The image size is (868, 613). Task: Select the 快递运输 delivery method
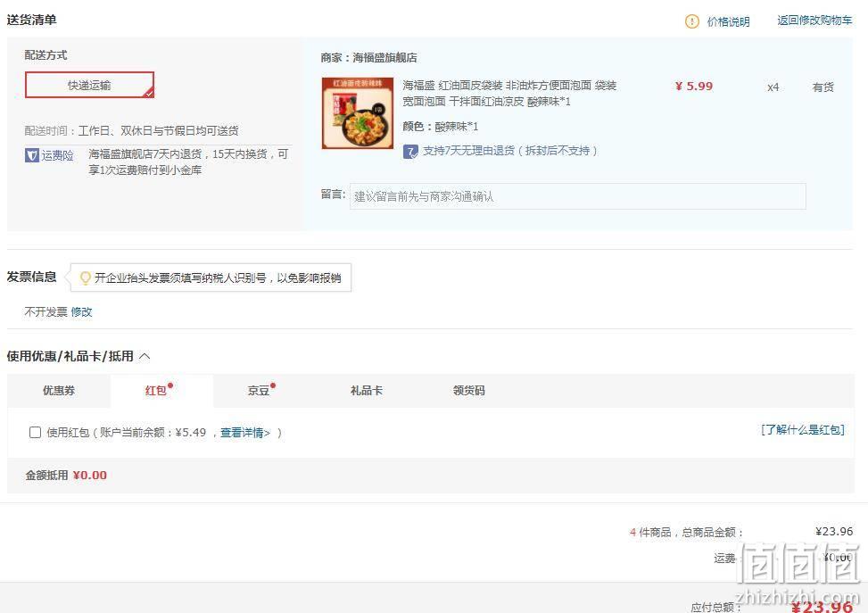coord(89,85)
